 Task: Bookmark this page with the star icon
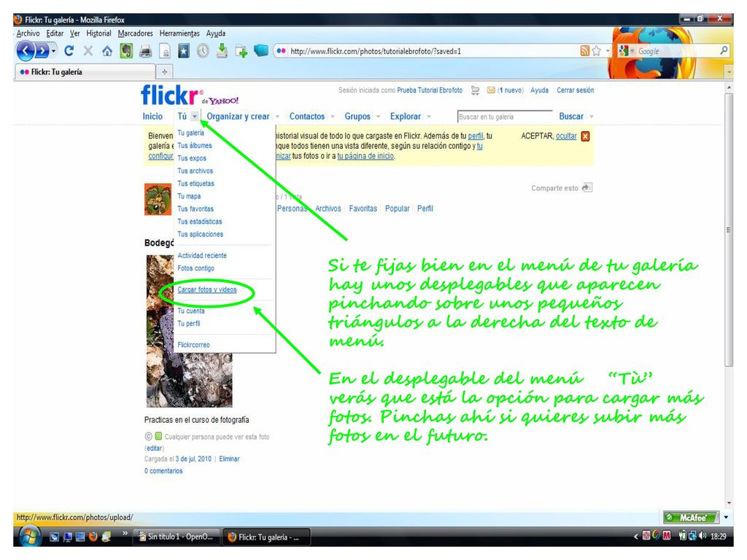(x=597, y=51)
